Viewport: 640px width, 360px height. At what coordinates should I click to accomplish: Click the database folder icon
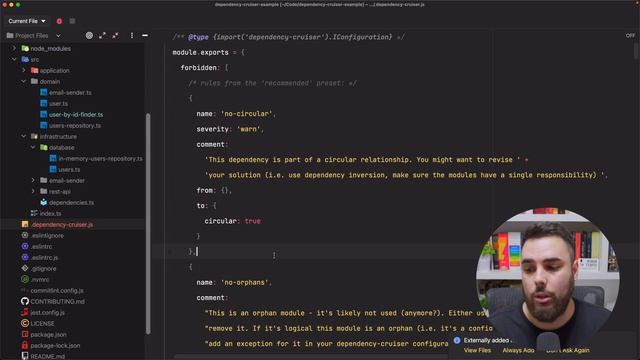coord(44,147)
